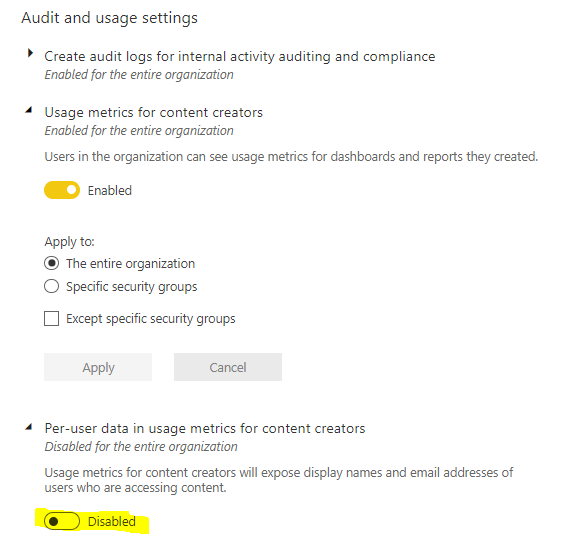
Task: Click Enabled status under Usage metrics heading
Action: tap(139, 131)
